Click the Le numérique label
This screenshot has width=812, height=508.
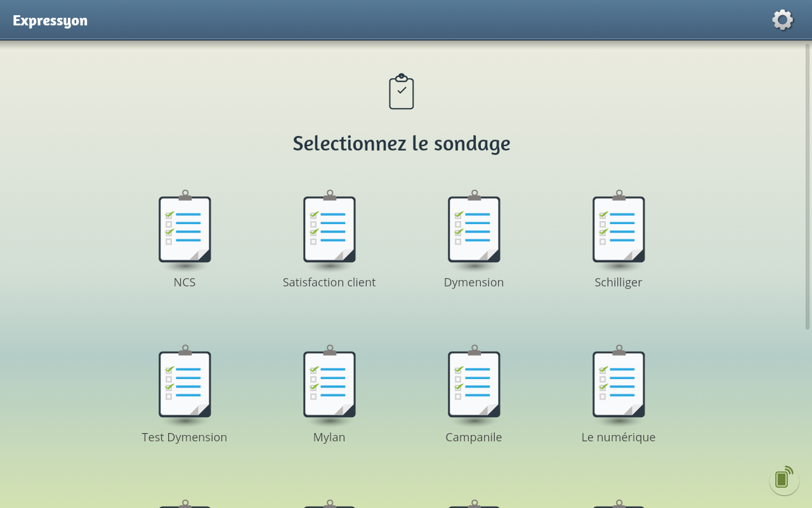click(x=619, y=438)
